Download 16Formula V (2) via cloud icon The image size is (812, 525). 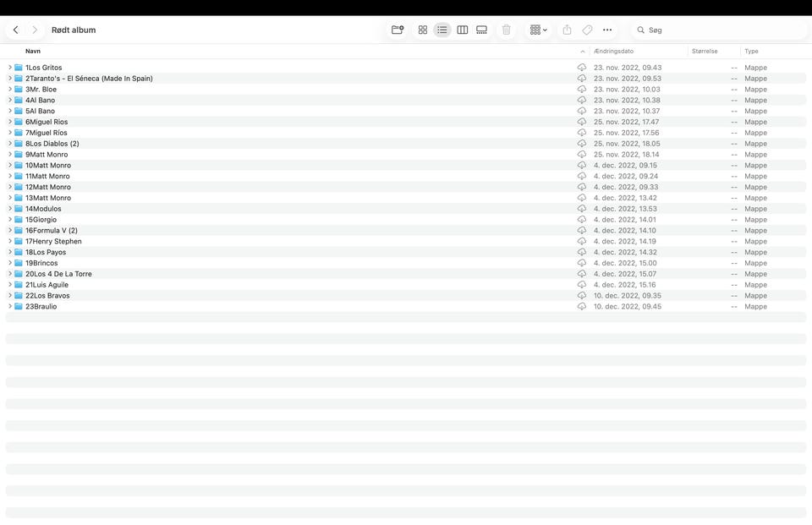click(x=582, y=231)
